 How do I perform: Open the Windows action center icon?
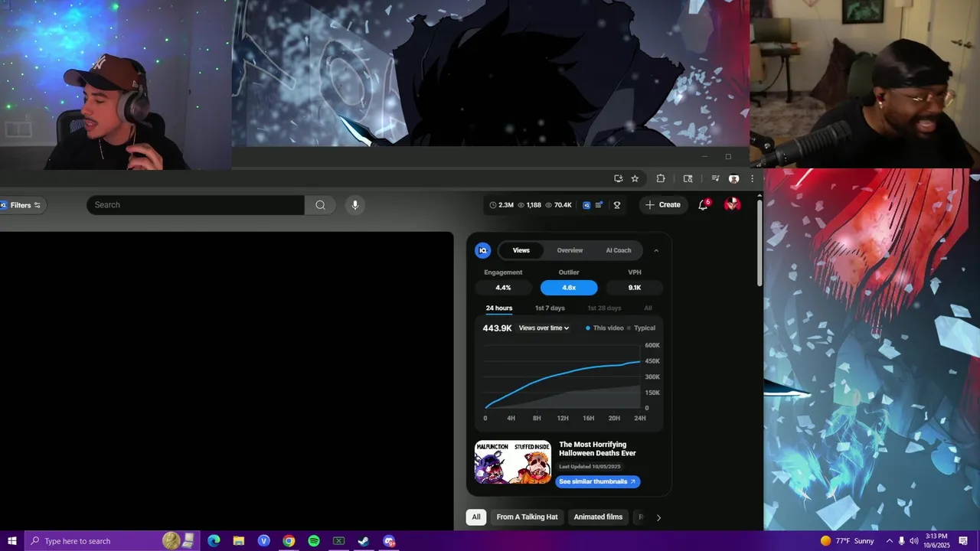tap(963, 541)
